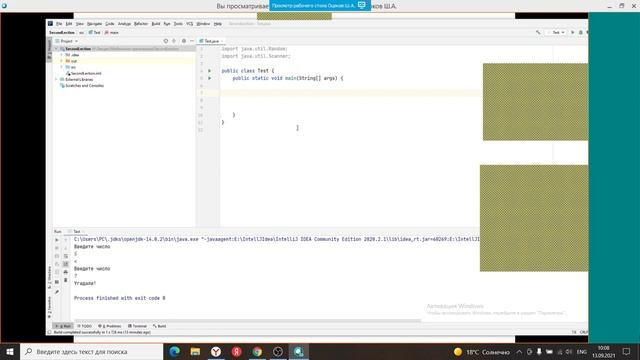Open the Terminal tool window tab
The image size is (640, 360).
137,326
